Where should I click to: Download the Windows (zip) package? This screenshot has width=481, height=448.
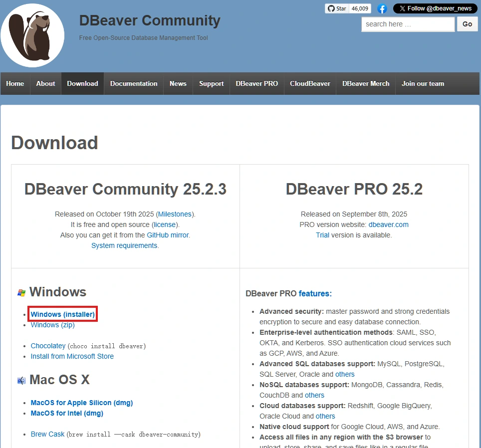click(52, 325)
